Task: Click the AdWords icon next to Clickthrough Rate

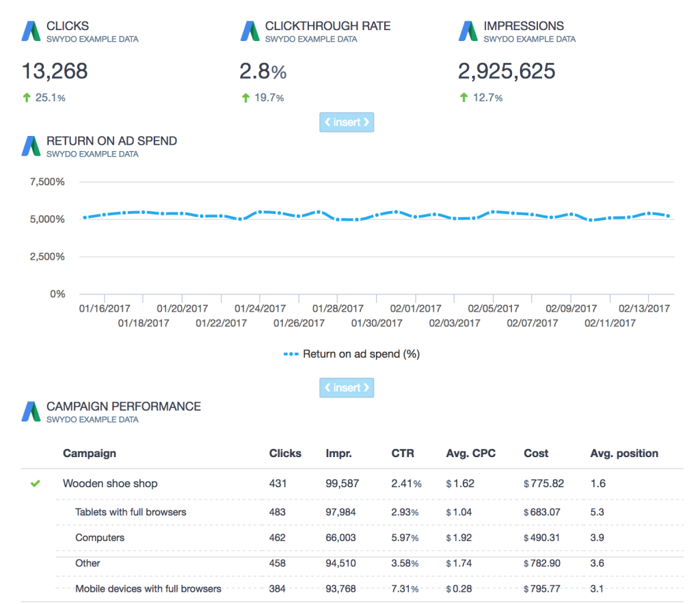Action: (x=250, y=31)
